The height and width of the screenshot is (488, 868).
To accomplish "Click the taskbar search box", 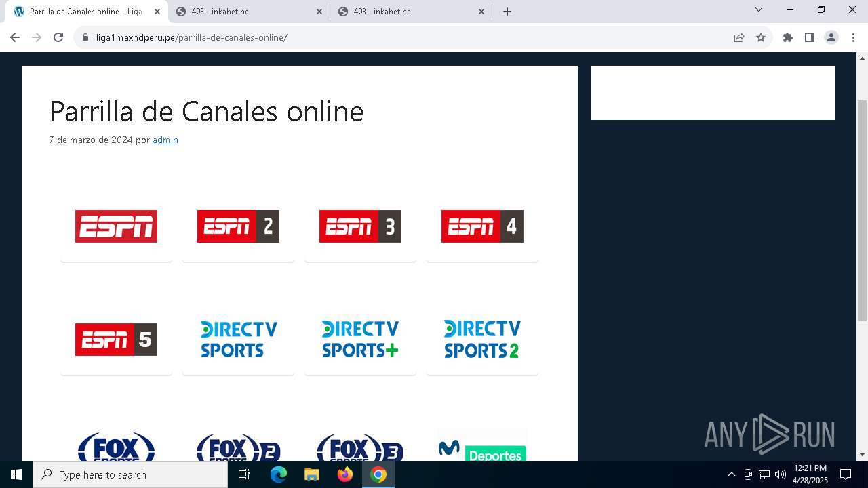I will coord(130,474).
